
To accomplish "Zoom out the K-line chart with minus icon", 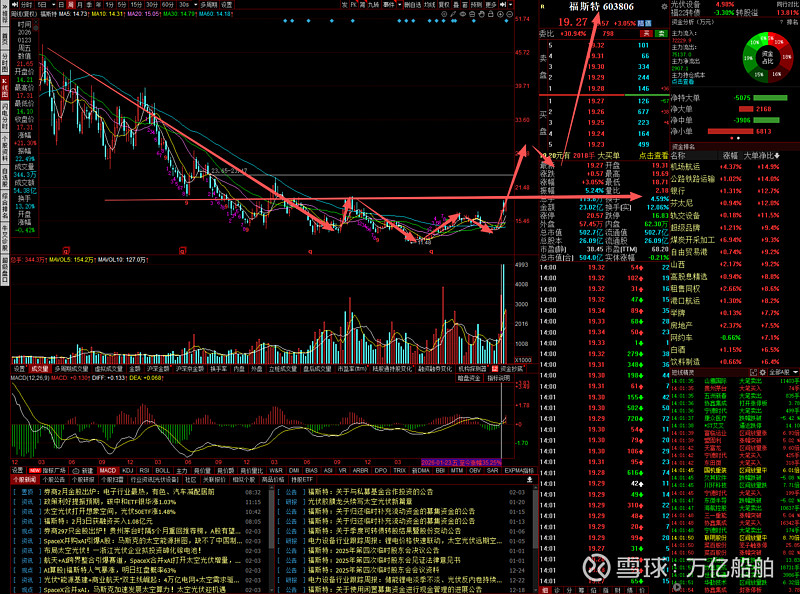I will pos(509,14).
